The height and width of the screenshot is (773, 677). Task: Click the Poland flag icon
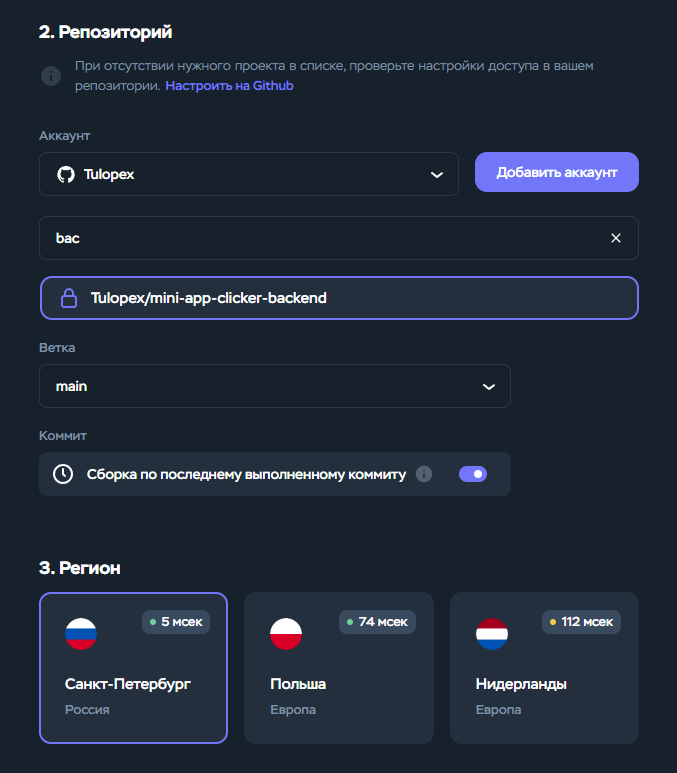[x=286, y=633]
